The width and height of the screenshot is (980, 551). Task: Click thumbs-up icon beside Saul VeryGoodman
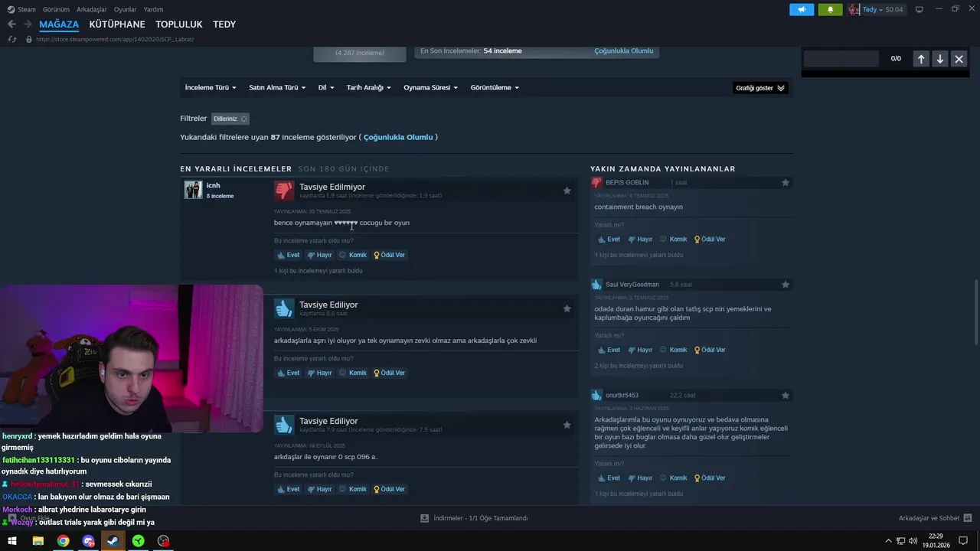pos(596,285)
